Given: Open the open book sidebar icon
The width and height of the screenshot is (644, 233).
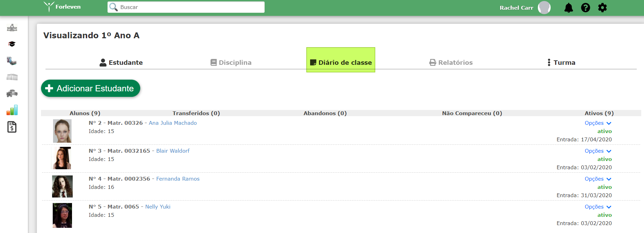Looking at the screenshot, I should click(12, 77).
